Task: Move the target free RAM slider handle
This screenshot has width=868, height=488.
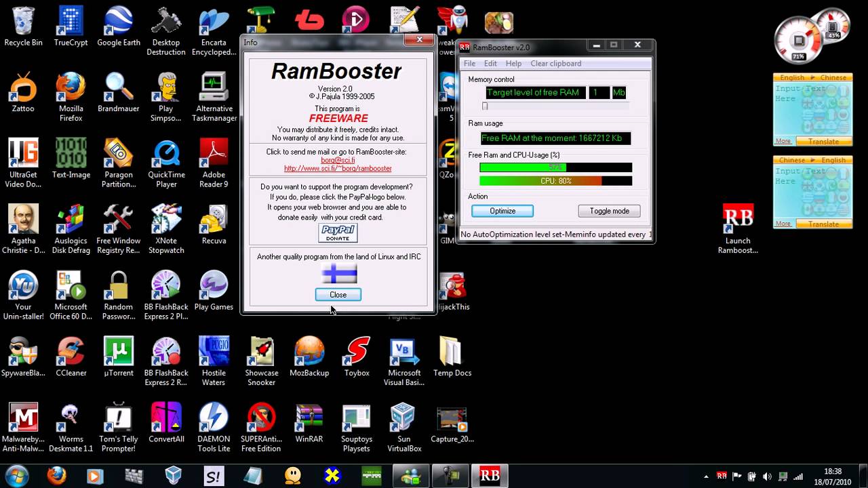Action: click(x=485, y=106)
